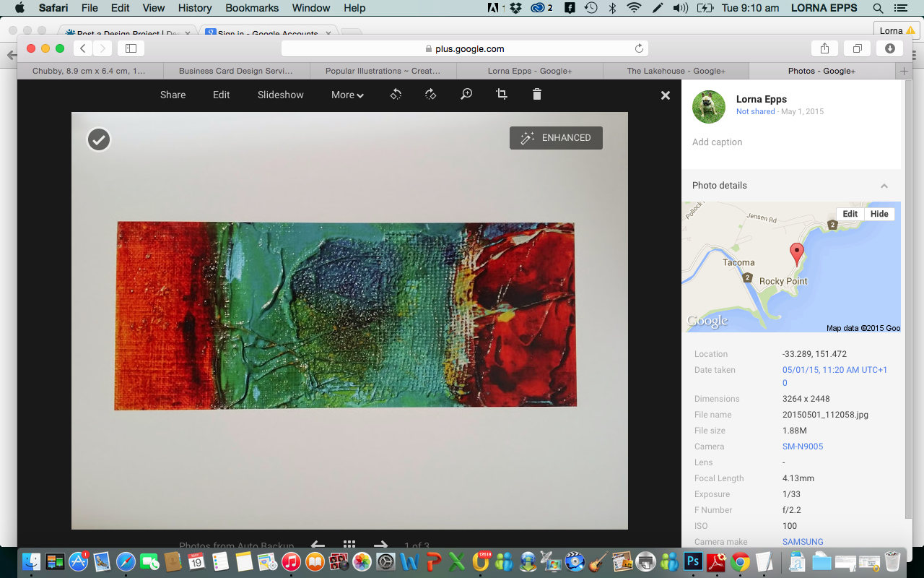Rotate the photo left

396,95
